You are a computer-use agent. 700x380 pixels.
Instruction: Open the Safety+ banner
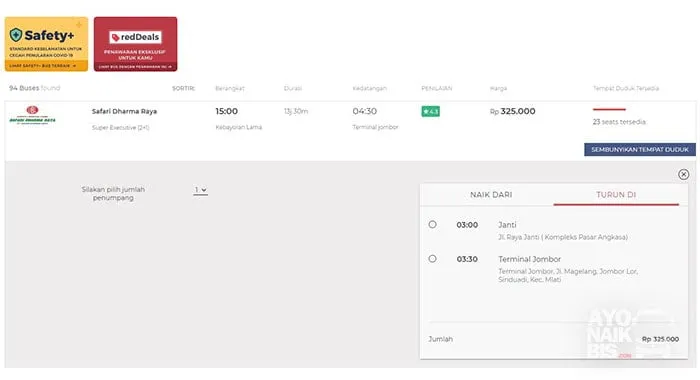tap(46, 44)
